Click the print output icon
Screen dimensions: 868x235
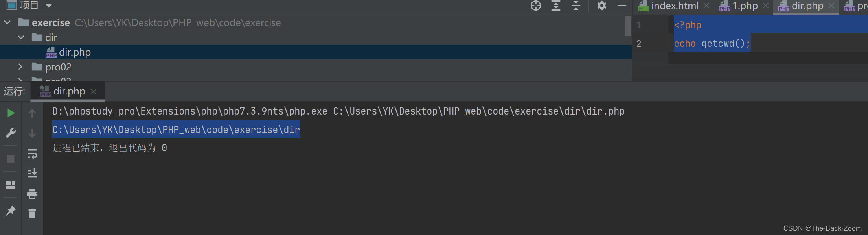click(x=32, y=194)
